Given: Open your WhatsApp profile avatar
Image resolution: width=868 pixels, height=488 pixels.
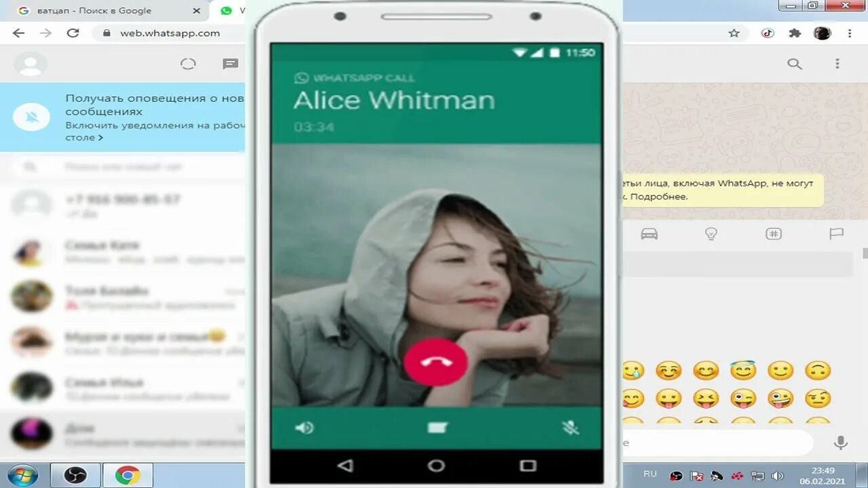Looking at the screenshot, I should [x=31, y=64].
